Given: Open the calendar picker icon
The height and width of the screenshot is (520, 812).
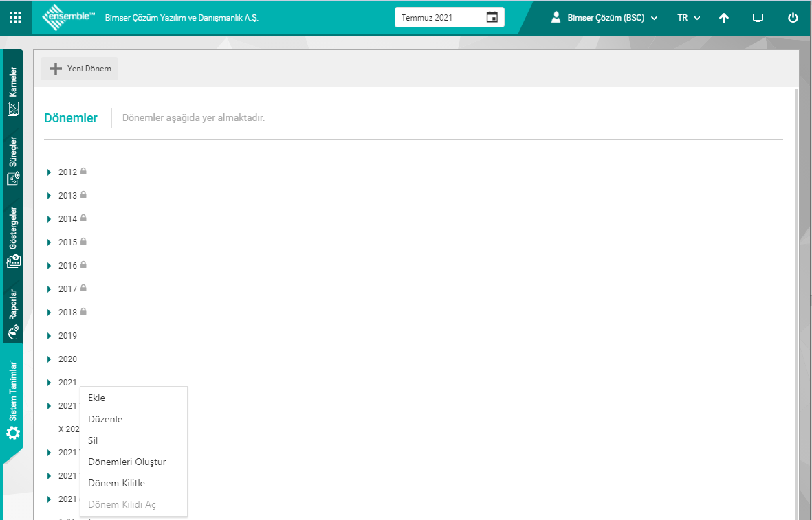Looking at the screenshot, I should (x=492, y=17).
